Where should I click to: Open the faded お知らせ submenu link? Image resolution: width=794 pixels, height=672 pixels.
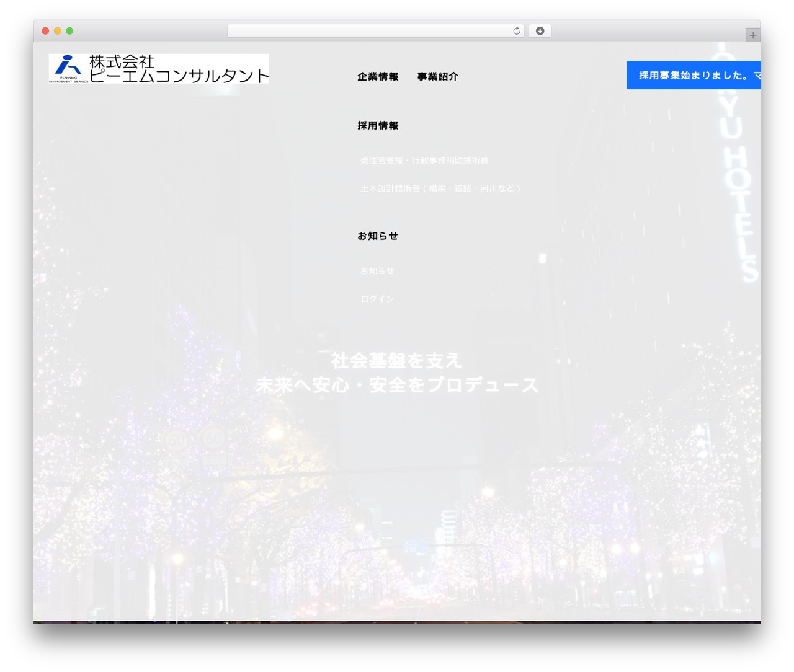(x=377, y=271)
